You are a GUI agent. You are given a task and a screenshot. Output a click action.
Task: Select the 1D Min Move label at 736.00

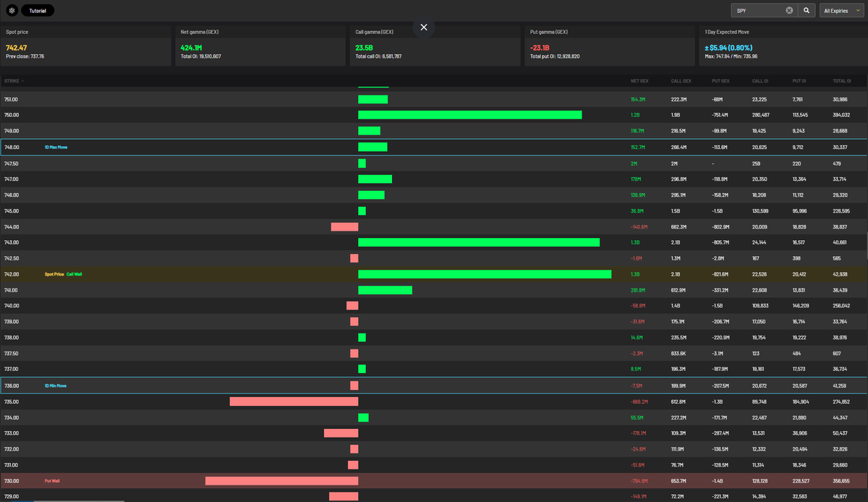click(x=56, y=386)
